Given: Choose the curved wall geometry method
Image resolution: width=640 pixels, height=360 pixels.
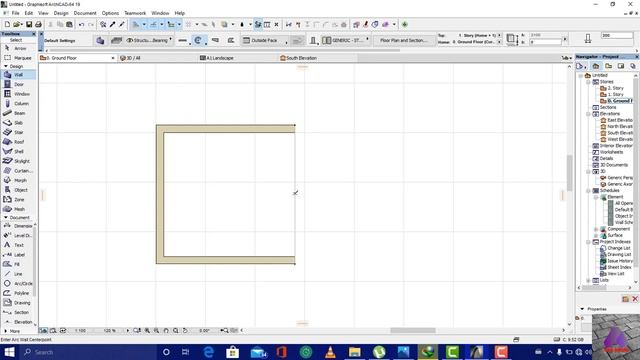Looking at the screenshot, I should click(198, 40).
